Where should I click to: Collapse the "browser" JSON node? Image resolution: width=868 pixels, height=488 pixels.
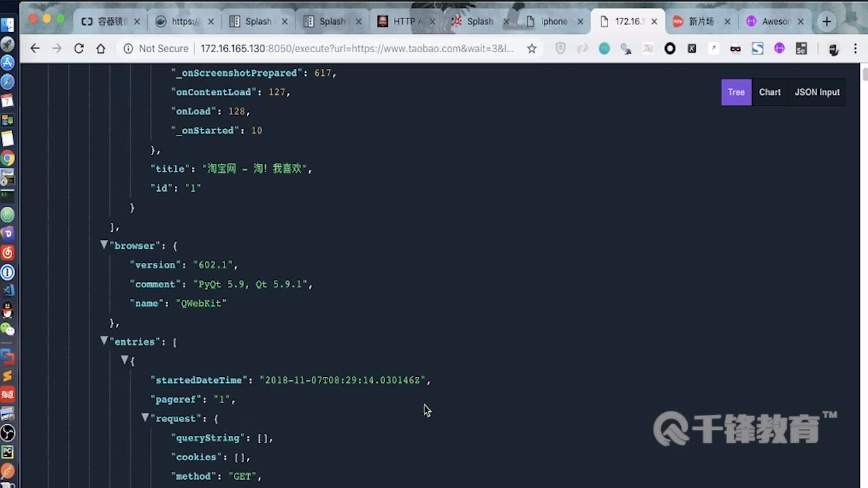[x=104, y=245]
